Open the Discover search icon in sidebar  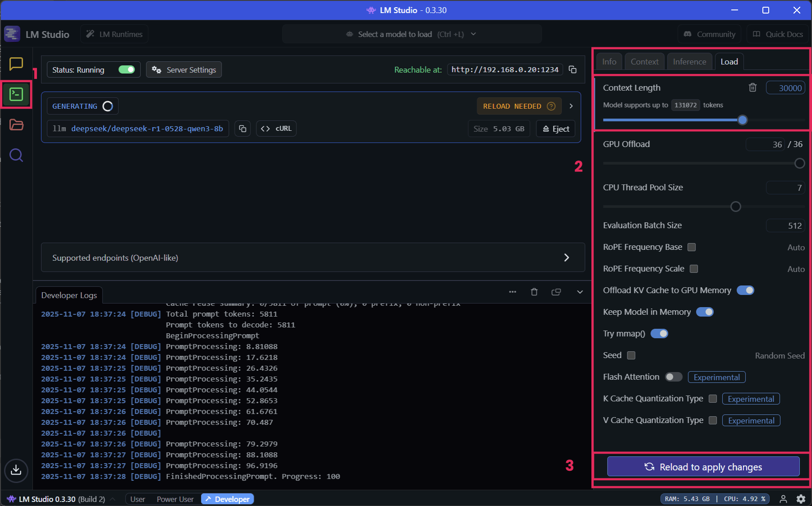[16, 156]
